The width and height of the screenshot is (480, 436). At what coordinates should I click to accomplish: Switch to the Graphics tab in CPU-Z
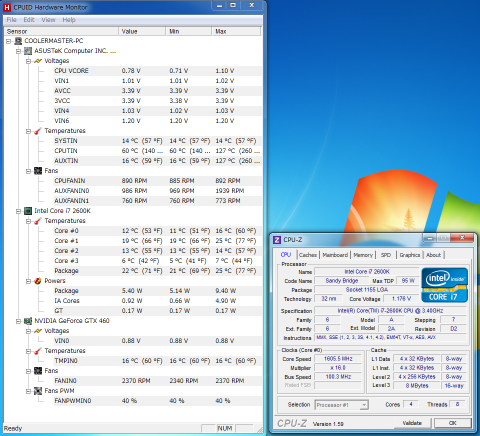(410, 255)
